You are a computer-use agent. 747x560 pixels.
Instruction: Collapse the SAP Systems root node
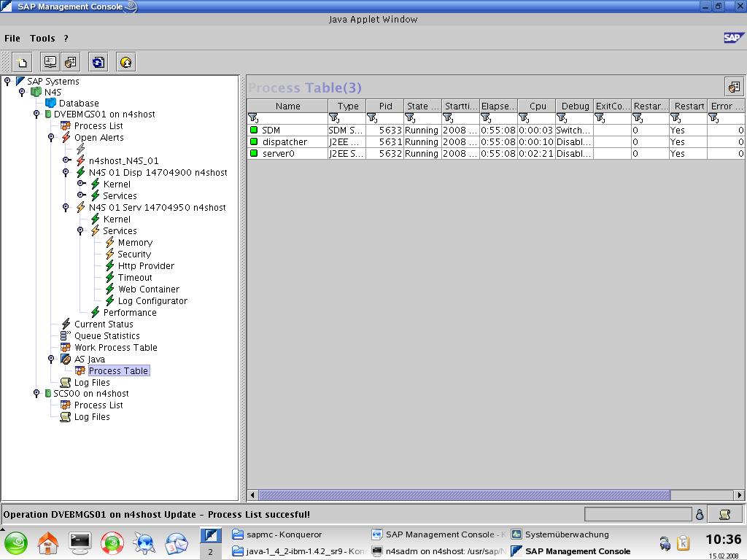pyautogui.click(x=7, y=81)
